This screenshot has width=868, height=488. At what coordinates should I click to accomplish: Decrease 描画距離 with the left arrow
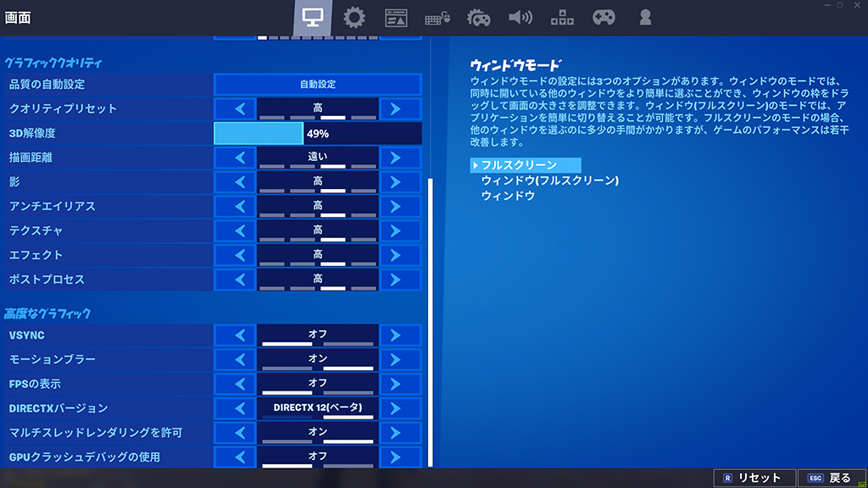click(235, 158)
